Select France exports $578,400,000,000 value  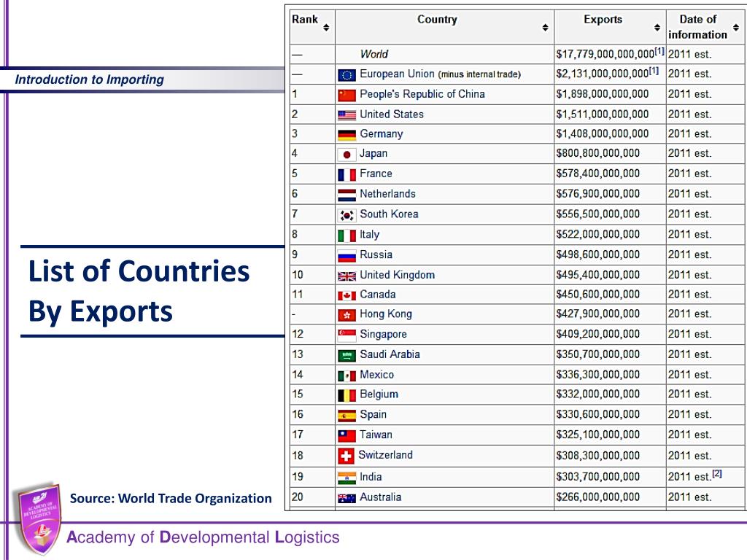(x=598, y=174)
